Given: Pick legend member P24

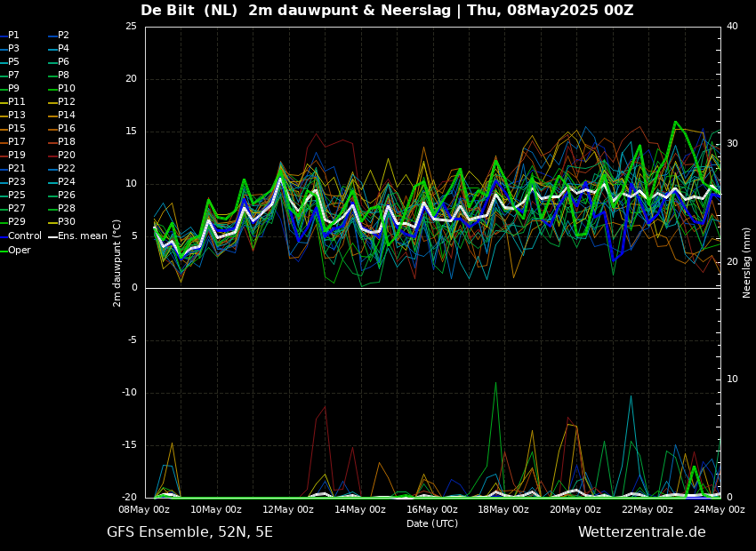Looking at the screenshot, I should click(62, 181).
